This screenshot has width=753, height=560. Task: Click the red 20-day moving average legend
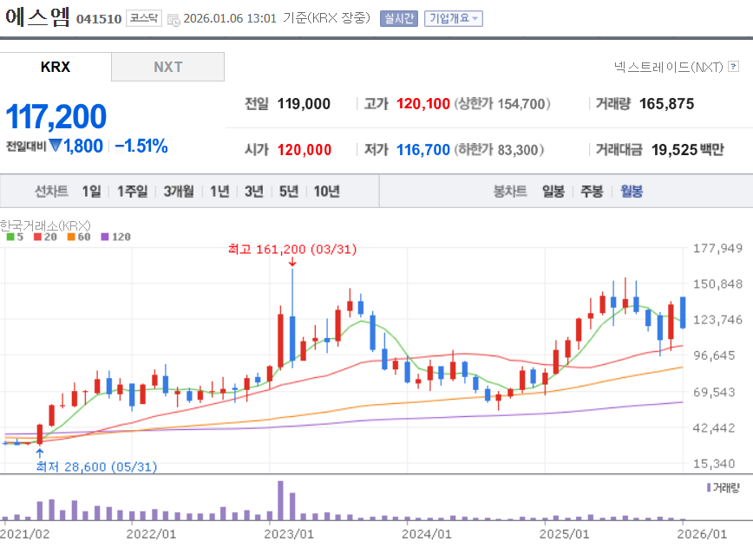click(45, 237)
